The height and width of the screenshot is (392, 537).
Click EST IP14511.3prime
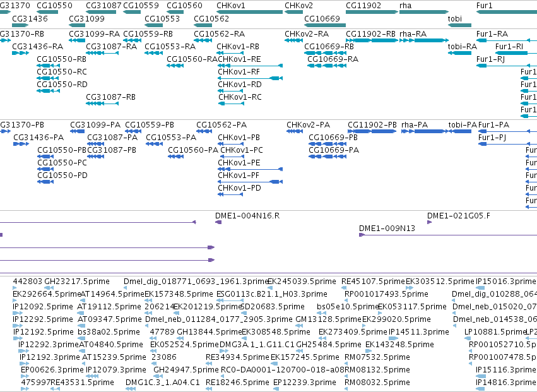pos(393,338)
